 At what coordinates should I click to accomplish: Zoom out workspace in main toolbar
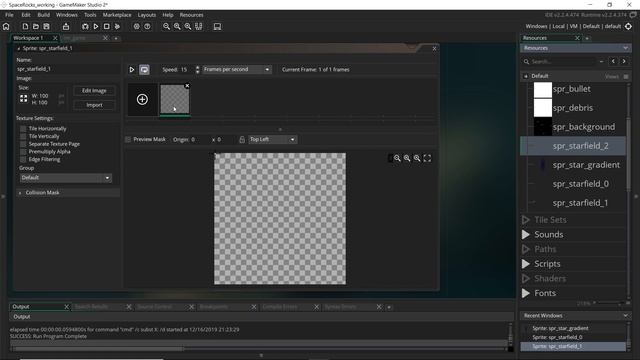tap(167, 27)
